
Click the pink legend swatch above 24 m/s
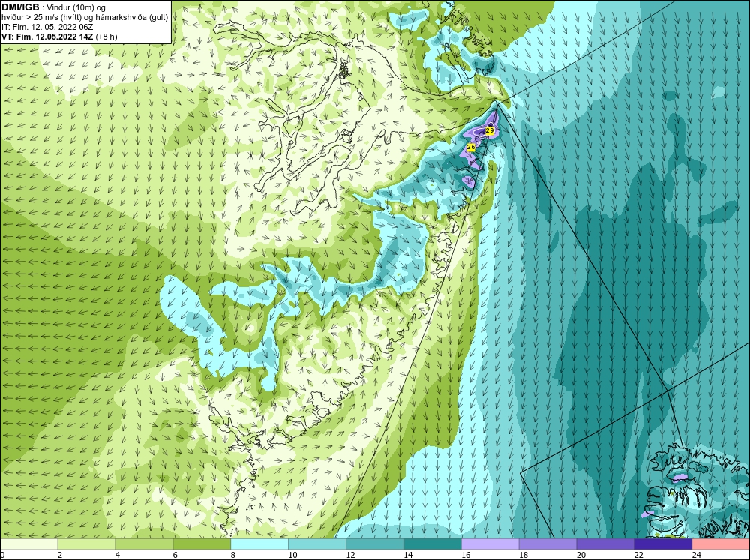(721, 544)
